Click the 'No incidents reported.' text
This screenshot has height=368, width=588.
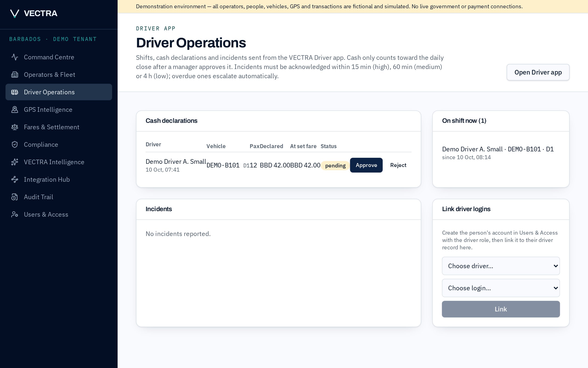pos(178,234)
